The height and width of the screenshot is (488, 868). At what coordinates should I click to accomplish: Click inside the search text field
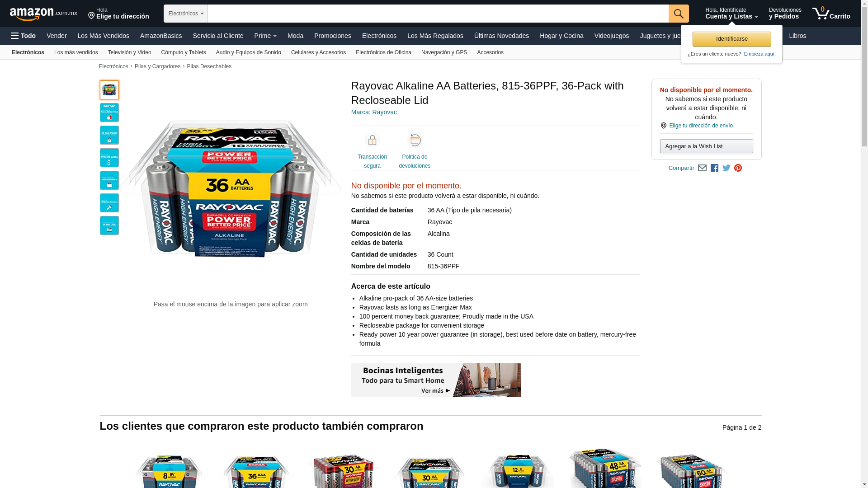tap(438, 14)
